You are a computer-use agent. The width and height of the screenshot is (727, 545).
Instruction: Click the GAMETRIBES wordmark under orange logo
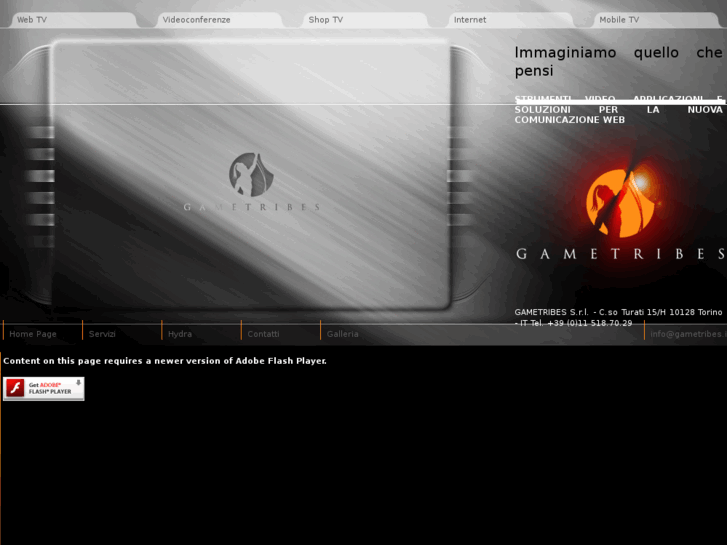621,254
